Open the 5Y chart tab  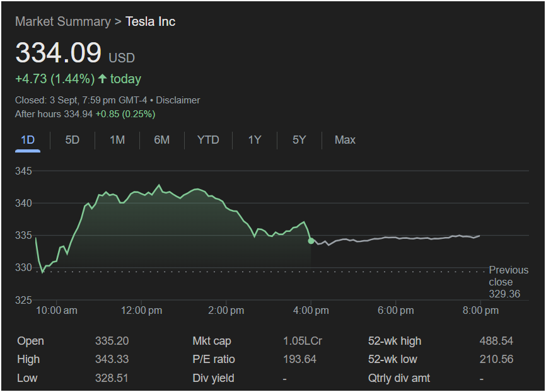click(299, 140)
